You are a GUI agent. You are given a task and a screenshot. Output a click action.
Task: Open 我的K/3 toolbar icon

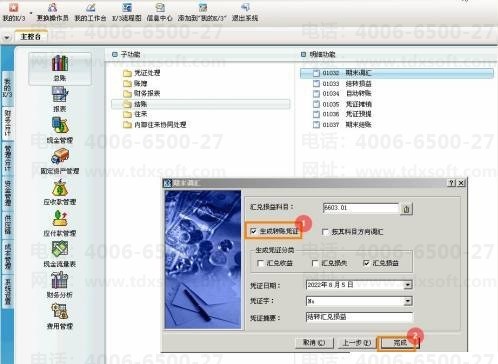(x=13, y=13)
